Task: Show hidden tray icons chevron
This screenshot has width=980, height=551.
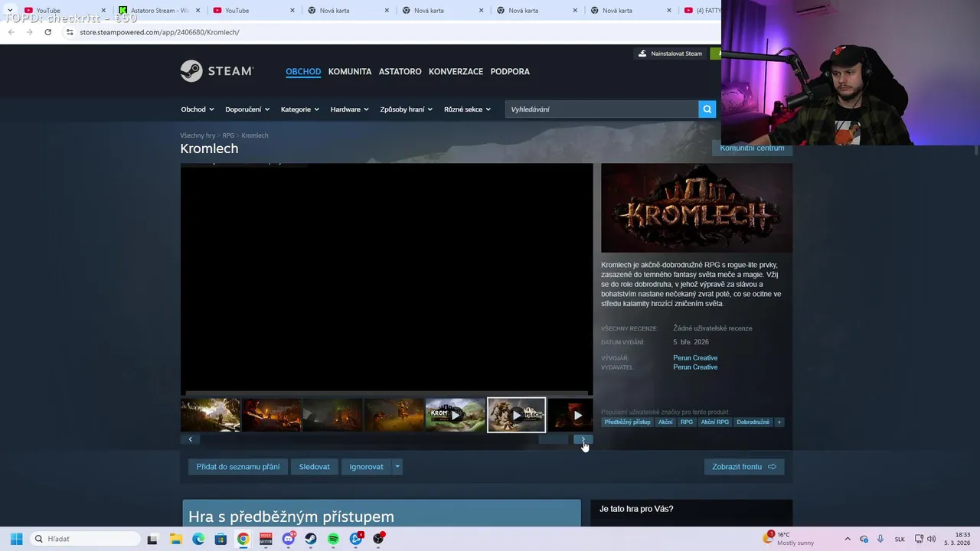Action: coord(847,539)
